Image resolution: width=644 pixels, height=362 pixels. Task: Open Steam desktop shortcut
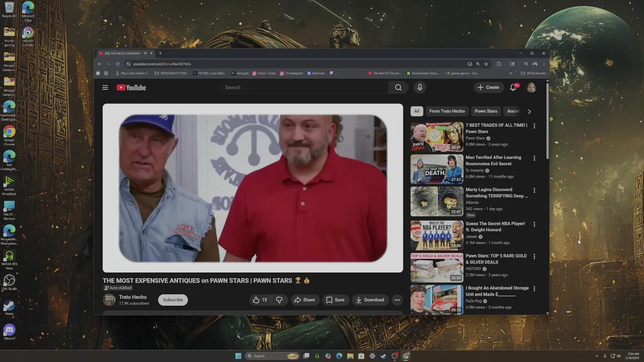point(9,307)
